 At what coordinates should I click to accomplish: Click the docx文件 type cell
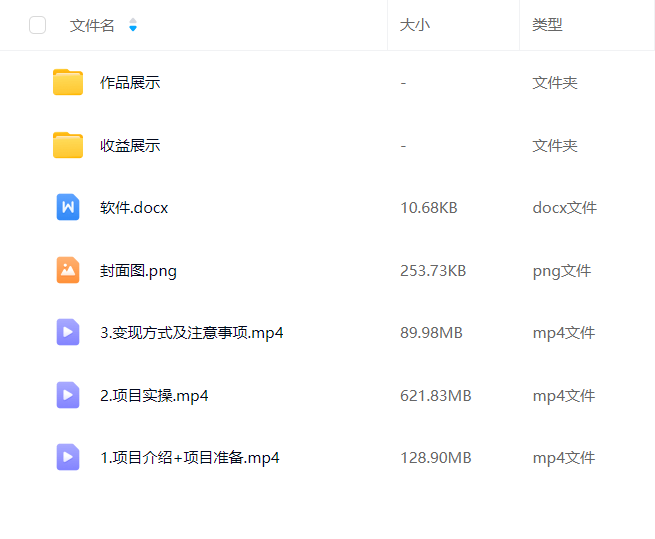tap(565, 208)
